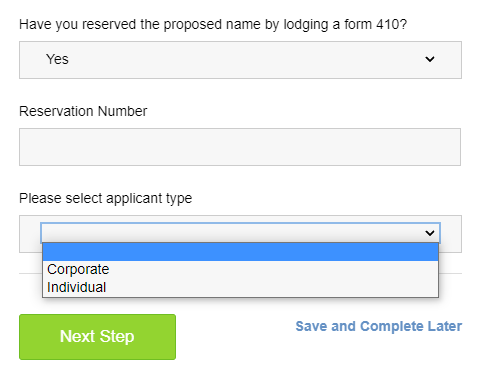Click the applicant type dropdown chevron arrow

(x=430, y=233)
